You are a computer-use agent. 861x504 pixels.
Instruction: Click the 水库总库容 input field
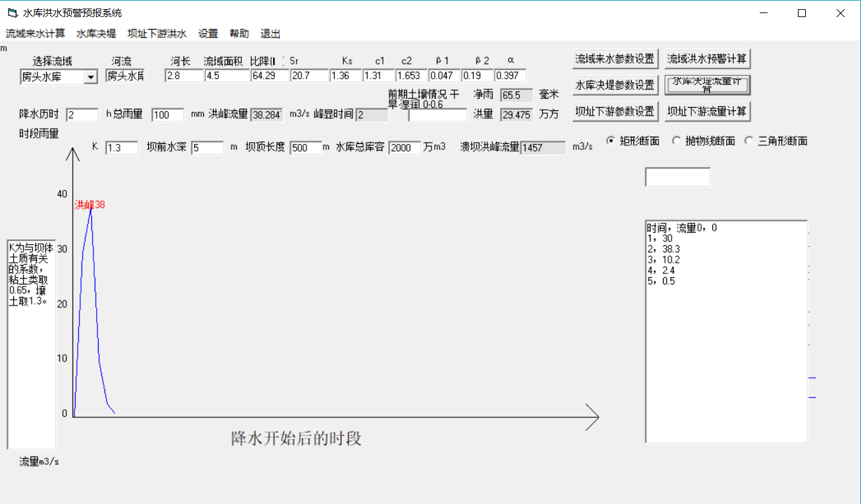pos(404,148)
